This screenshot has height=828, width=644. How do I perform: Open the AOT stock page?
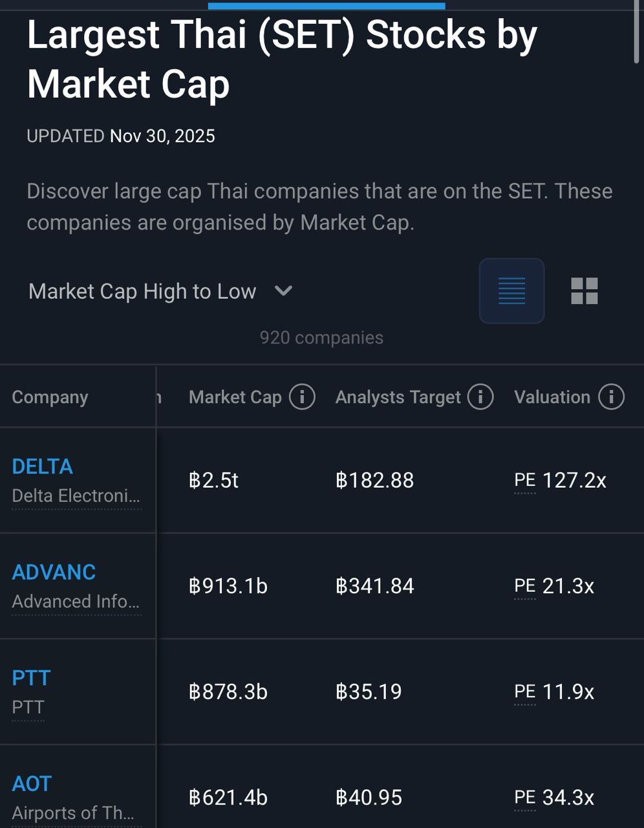(32, 784)
